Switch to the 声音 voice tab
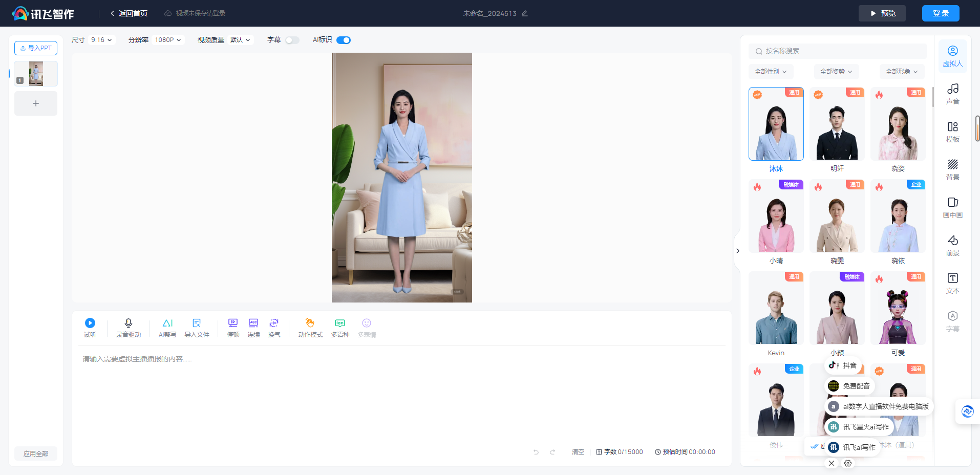 [x=952, y=94]
